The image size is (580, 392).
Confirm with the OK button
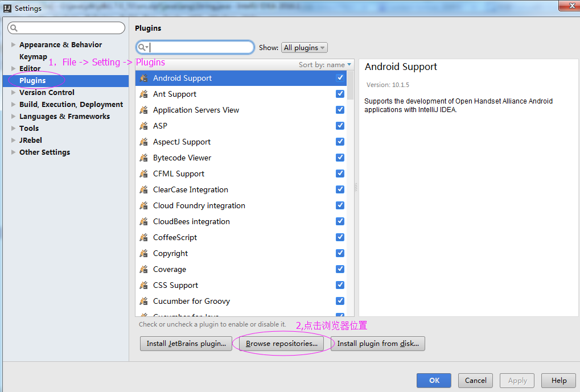click(434, 380)
